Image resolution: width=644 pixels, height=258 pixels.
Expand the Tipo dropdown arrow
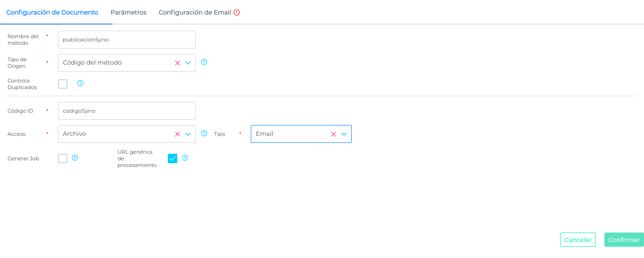(x=344, y=134)
